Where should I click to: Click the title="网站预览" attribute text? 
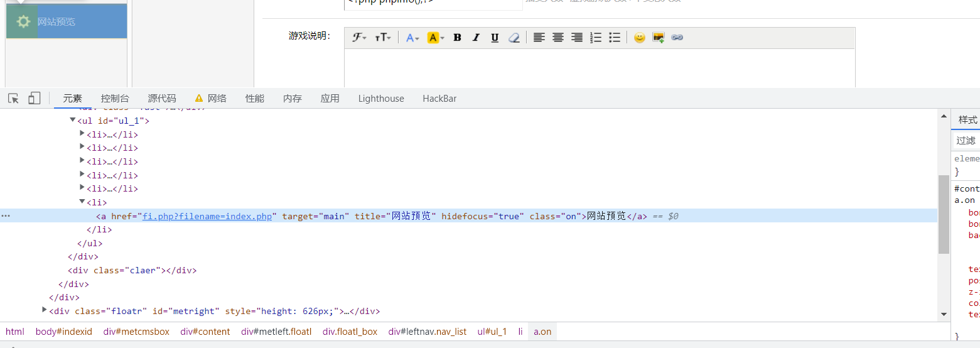point(396,216)
